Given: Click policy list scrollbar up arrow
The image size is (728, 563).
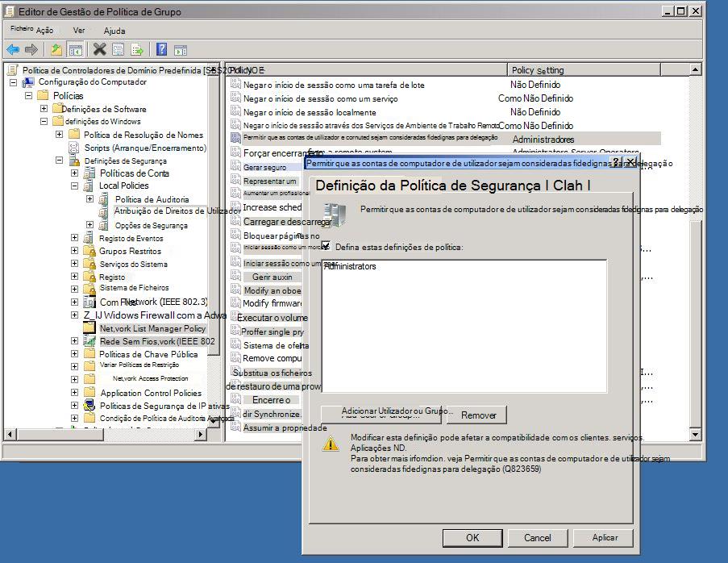Looking at the screenshot, I should (x=695, y=69).
